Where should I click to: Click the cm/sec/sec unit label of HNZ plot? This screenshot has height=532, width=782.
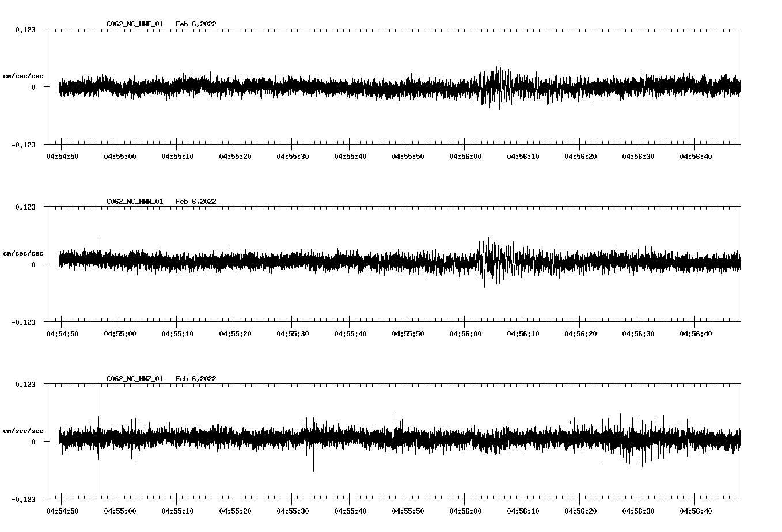(23, 431)
